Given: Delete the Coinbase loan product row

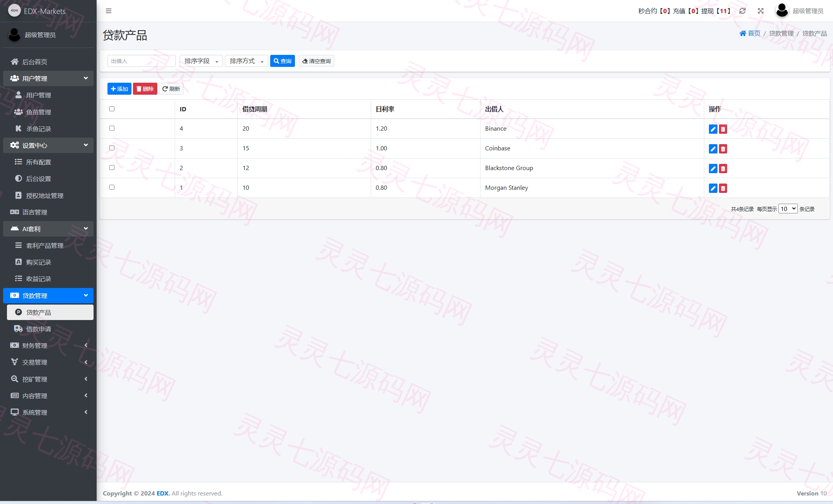Looking at the screenshot, I should (x=723, y=149).
